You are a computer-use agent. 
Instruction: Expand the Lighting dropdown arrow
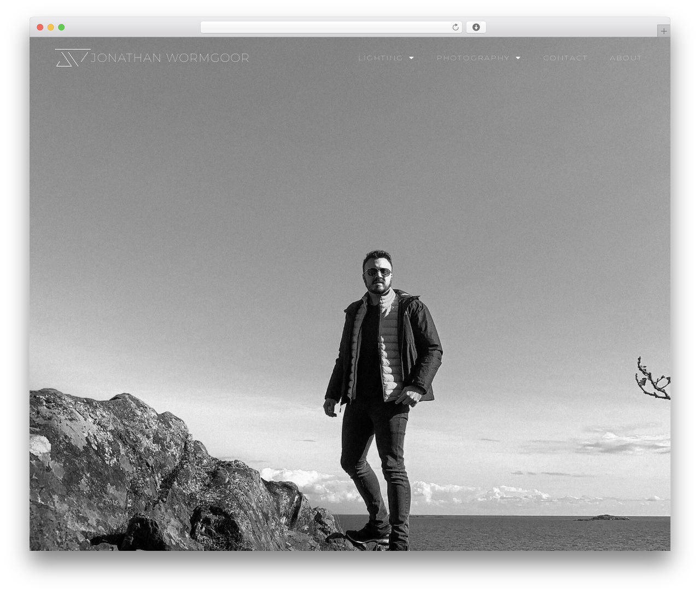click(x=411, y=58)
